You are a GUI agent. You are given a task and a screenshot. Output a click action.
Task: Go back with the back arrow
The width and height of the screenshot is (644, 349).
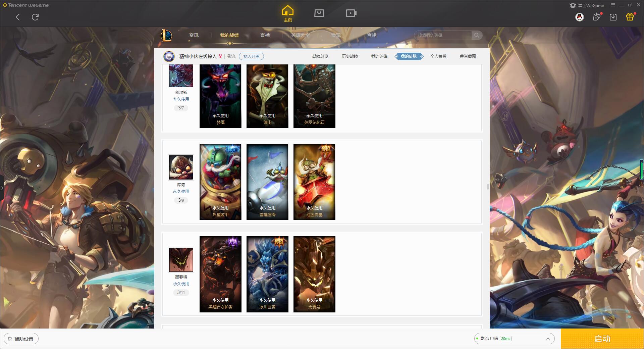click(x=18, y=17)
